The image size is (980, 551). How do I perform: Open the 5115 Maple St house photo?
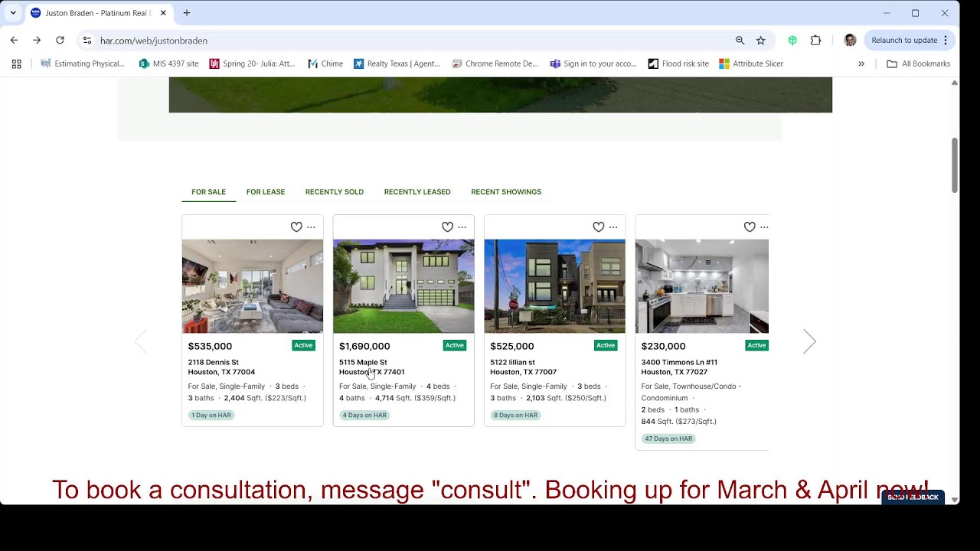click(x=403, y=286)
